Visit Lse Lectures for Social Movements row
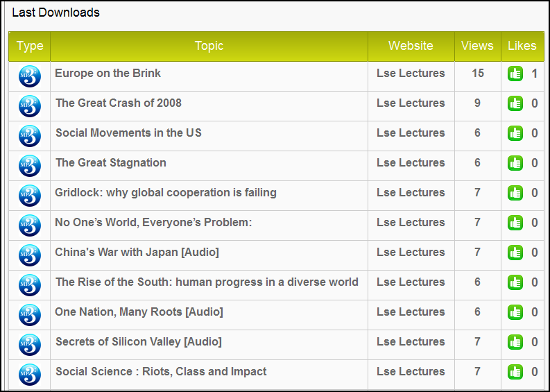The height and width of the screenshot is (392, 550). pyautogui.click(x=411, y=133)
